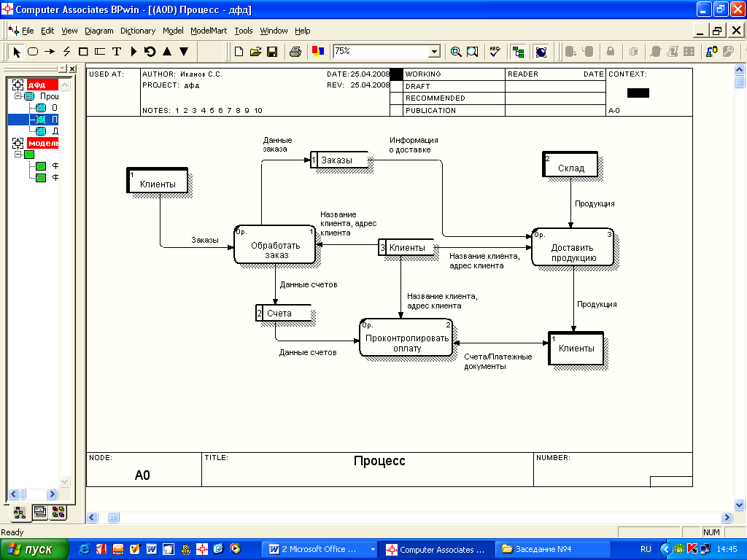Open an existing model file
Viewport: 747px width, 560px height.
pyautogui.click(x=255, y=52)
